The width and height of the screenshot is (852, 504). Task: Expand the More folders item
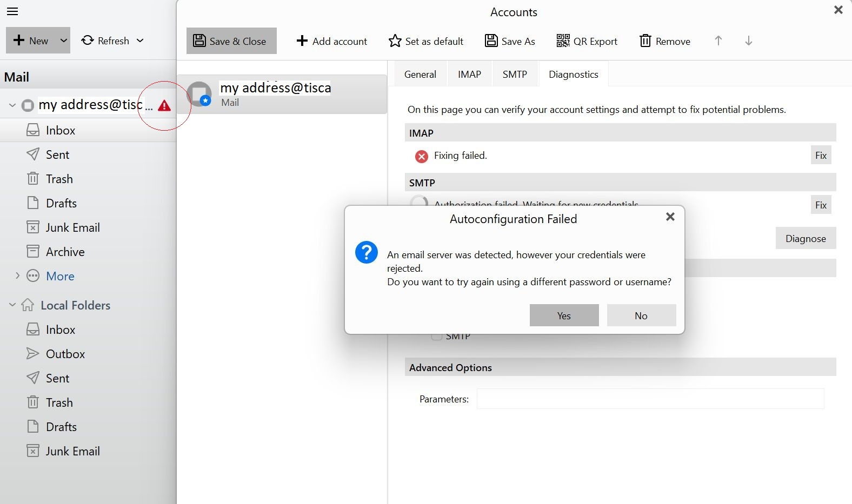17,276
